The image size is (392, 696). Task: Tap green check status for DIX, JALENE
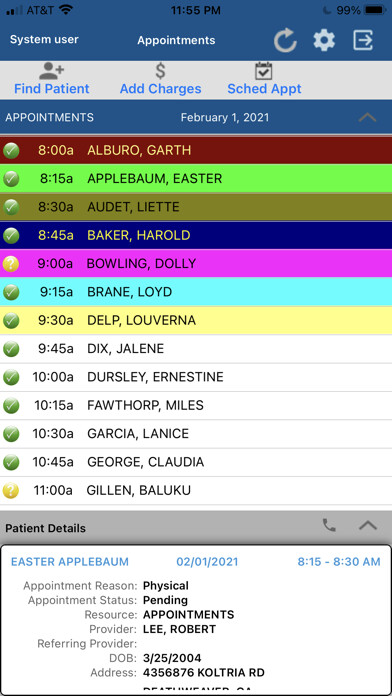point(11,349)
